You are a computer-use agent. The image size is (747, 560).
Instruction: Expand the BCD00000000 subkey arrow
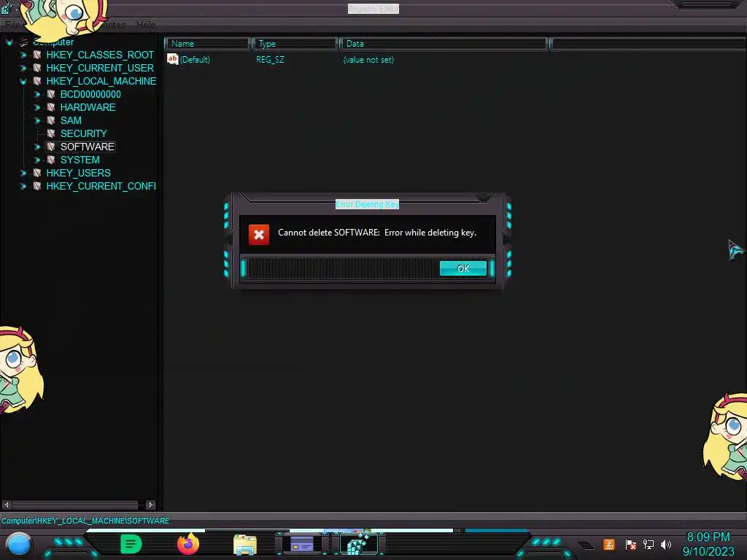[x=36, y=94]
